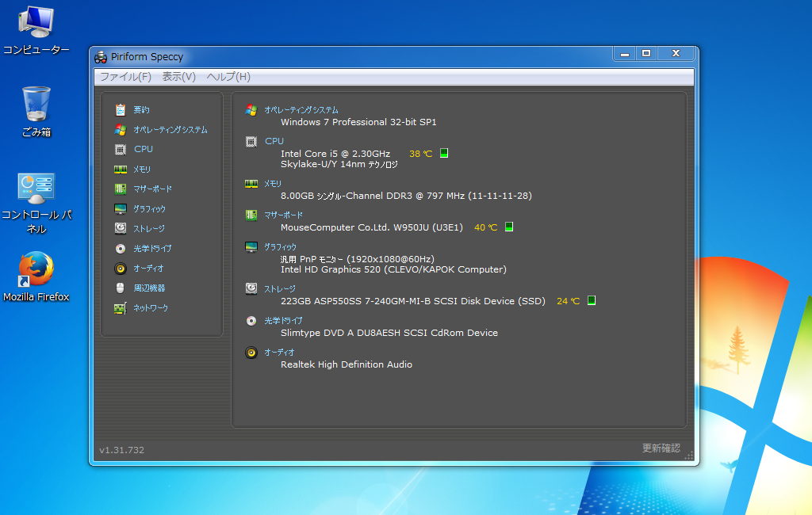Image resolution: width=812 pixels, height=515 pixels.
Task: Click Windows 7 Professional 32-bit SP1 text
Action: click(x=358, y=122)
